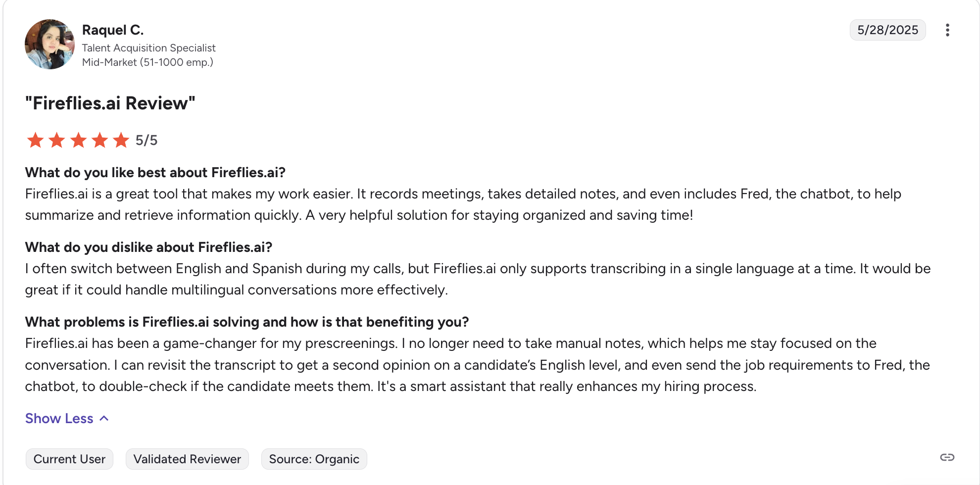Click the second rating star
Viewport: 980px width, 485px height.
click(x=57, y=140)
